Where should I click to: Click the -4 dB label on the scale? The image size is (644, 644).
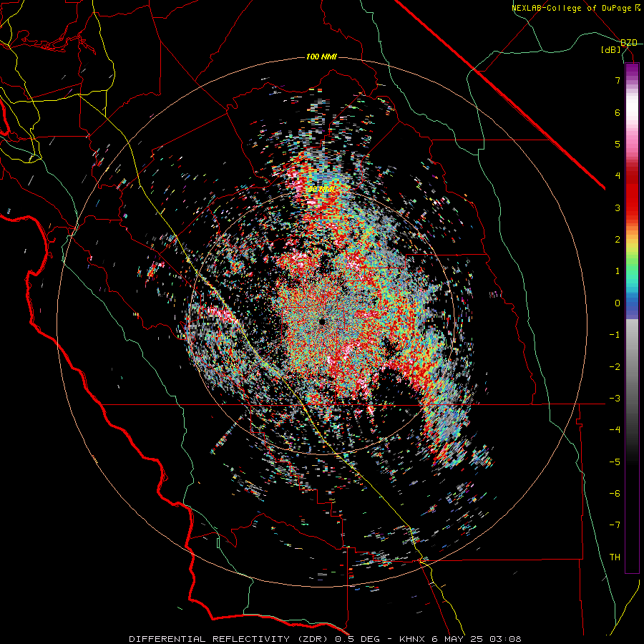(615, 430)
